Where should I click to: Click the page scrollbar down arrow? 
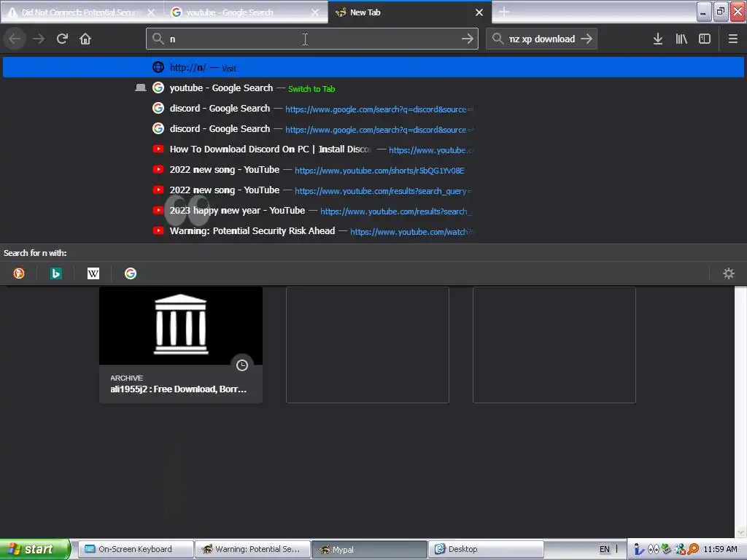(x=740, y=532)
